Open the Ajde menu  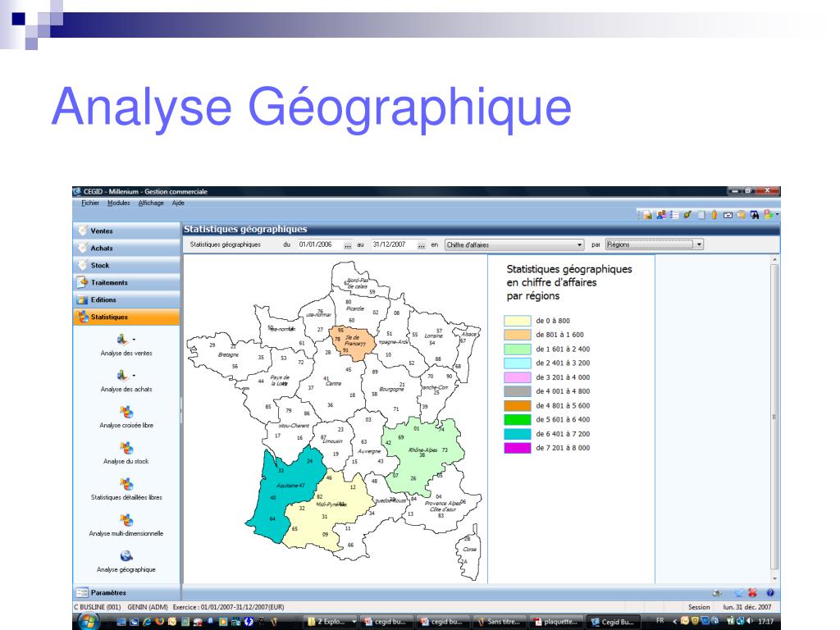click(178, 203)
